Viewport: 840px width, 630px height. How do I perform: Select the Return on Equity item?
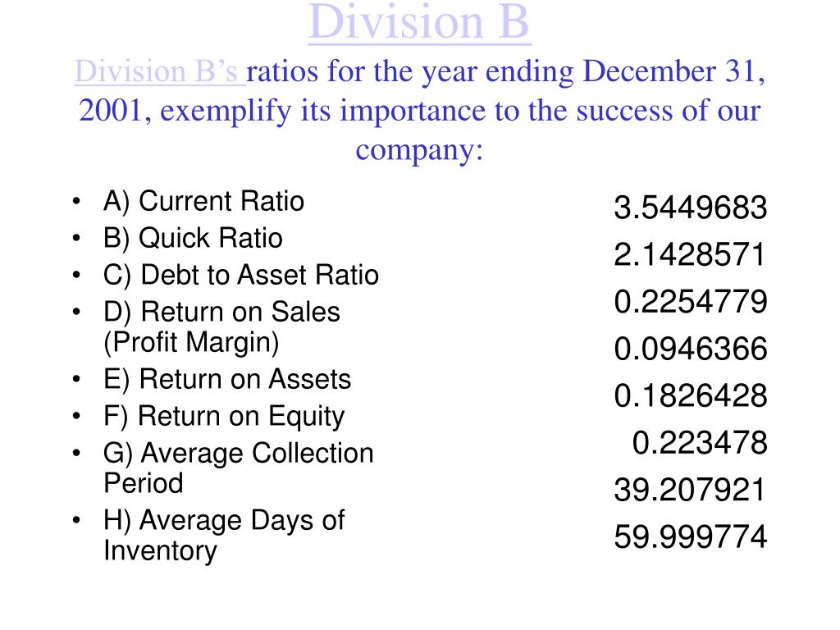tap(224, 417)
